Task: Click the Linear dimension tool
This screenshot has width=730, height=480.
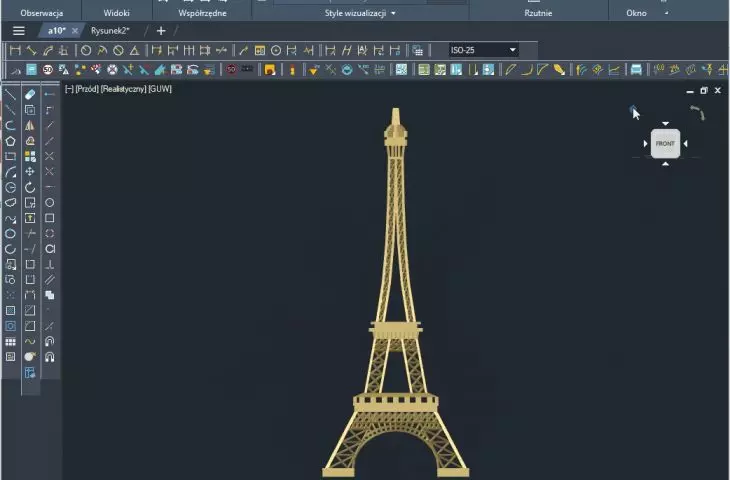Action: point(15,50)
